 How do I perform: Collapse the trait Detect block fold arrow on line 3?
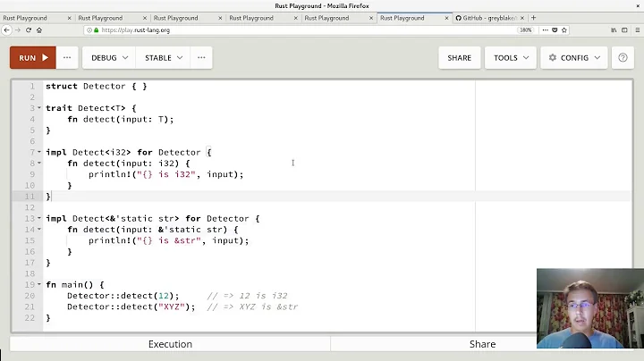pos(39,108)
